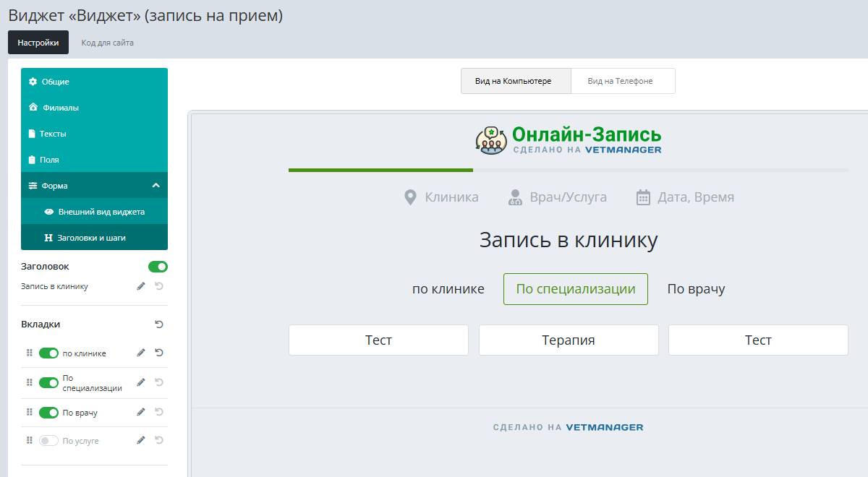This screenshot has height=477, width=868.
Task: Click pencil edit icon for по клинике tab
Action: (141, 353)
